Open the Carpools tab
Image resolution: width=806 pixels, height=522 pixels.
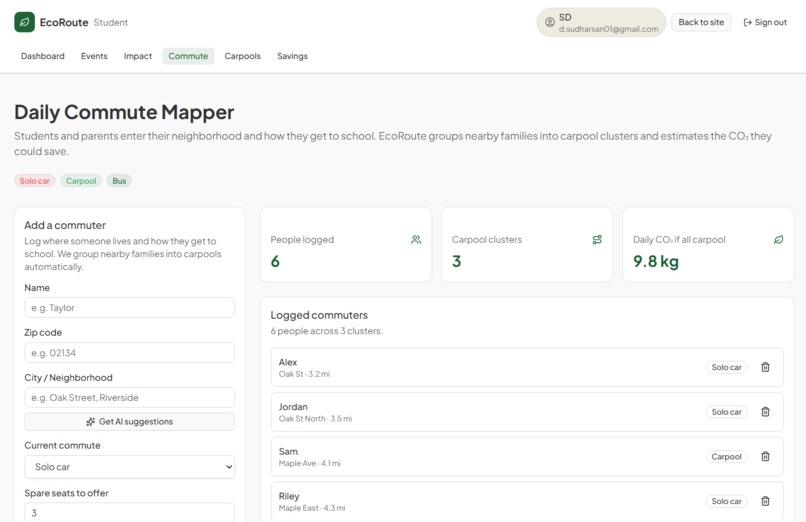click(243, 56)
